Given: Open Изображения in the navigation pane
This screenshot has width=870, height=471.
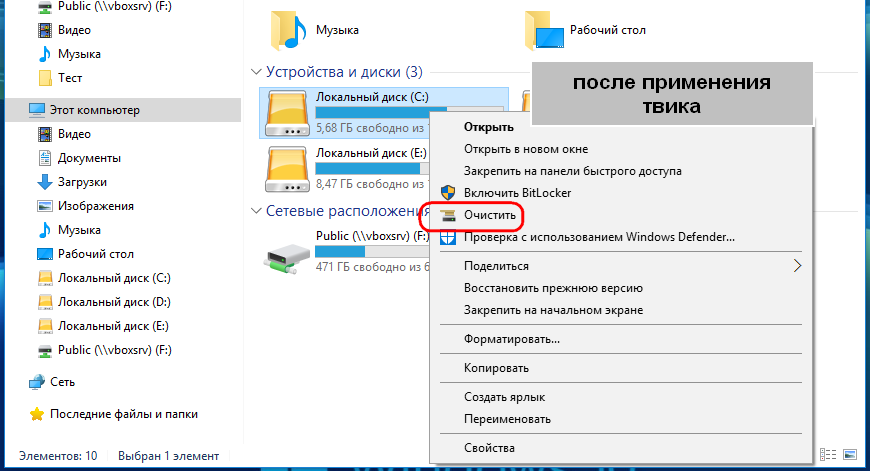Looking at the screenshot, I should [x=95, y=206].
